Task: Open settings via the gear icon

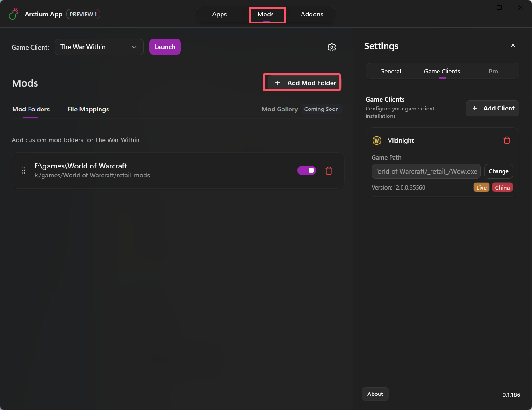Action: pos(331,47)
